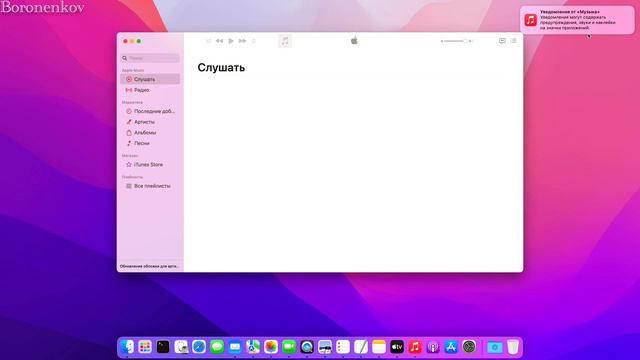Open the Радио section in sidebar

point(150,90)
